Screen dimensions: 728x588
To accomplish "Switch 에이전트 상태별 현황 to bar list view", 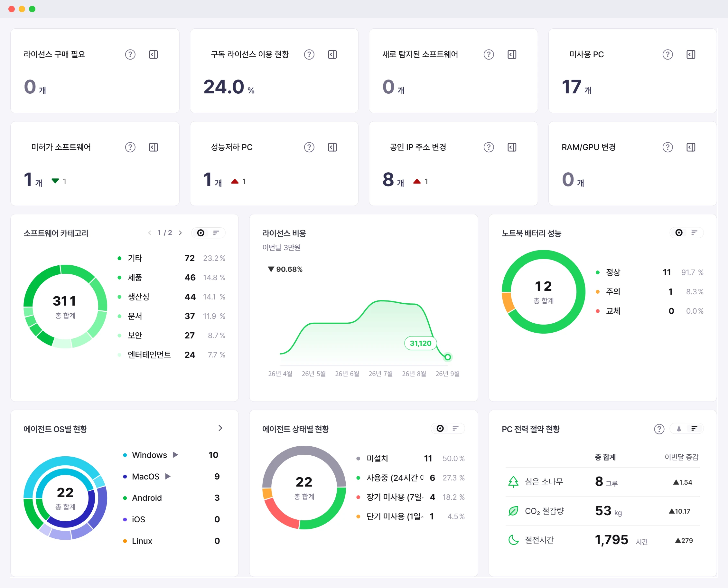I will click(x=455, y=429).
